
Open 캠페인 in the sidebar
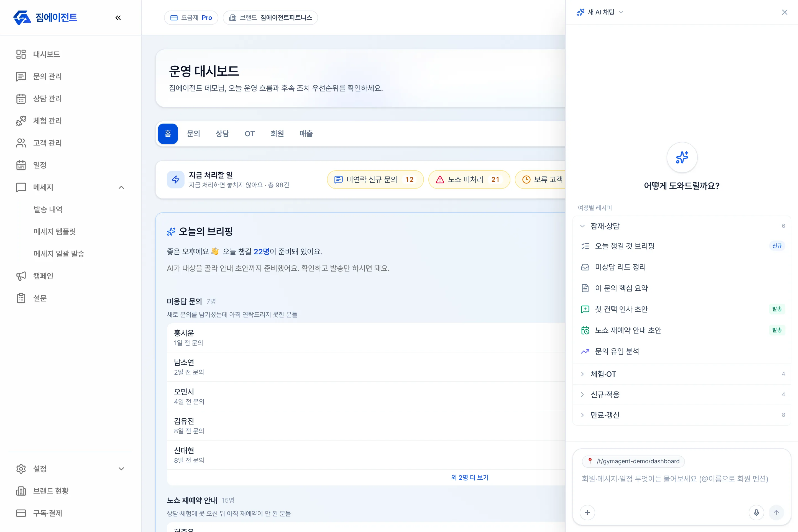click(x=71, y=276)
